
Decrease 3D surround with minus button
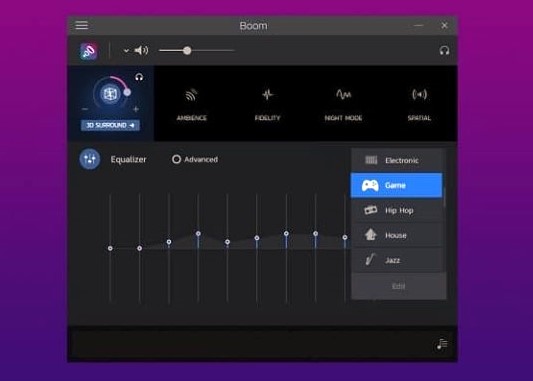click(85, 109)
